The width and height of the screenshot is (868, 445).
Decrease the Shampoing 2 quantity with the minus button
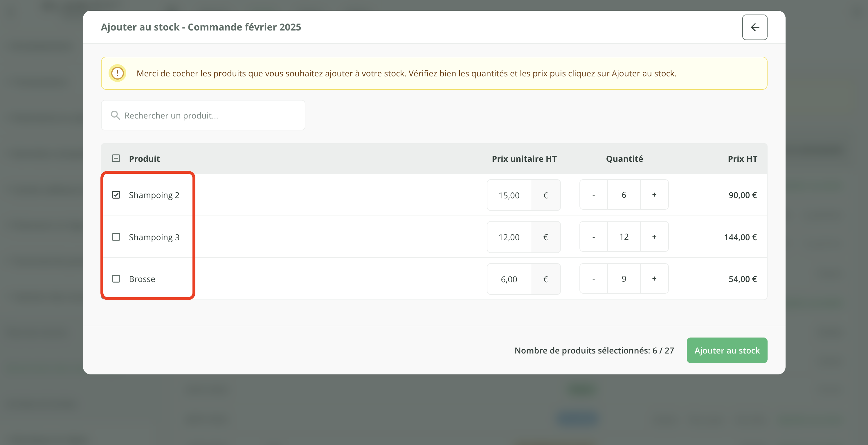point(593,195)
